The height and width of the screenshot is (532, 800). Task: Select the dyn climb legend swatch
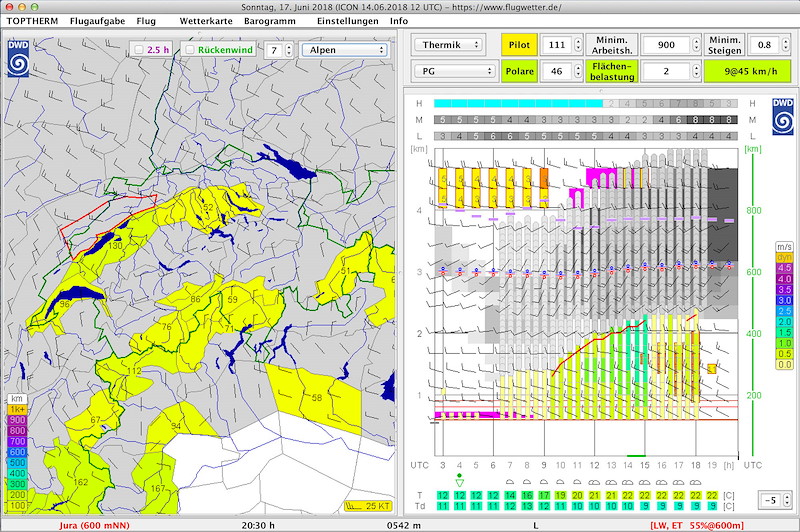tap(784, 258)
